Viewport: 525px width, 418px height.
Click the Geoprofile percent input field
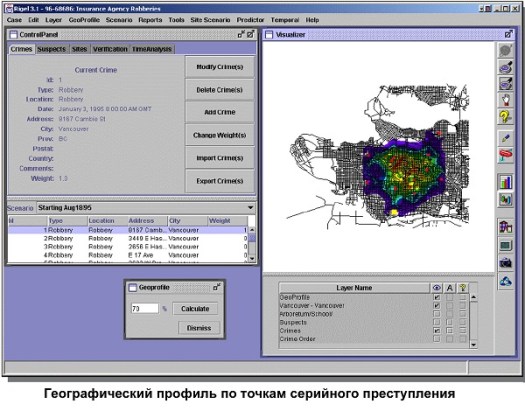(145, 308)
